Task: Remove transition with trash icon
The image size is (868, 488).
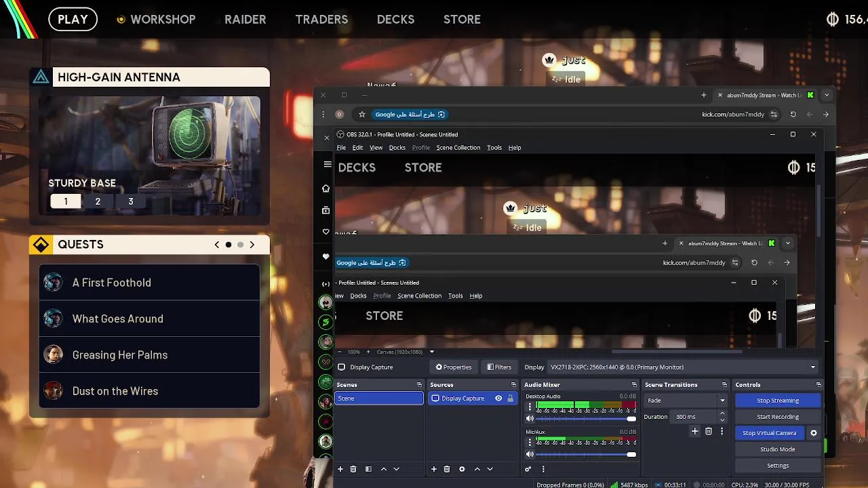Action: pyautogui.click(x=709, y=431)
